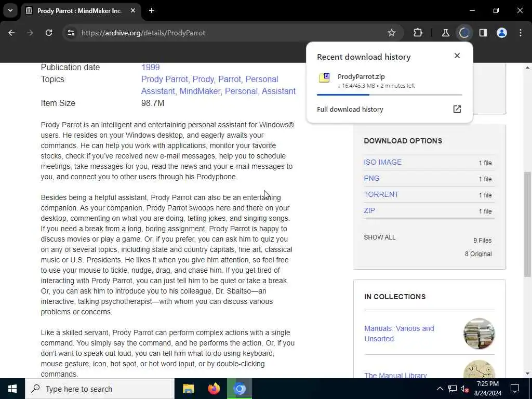Open the MindMaker topic link
This screenshot has width=532, height=399.
pos(200,91)
